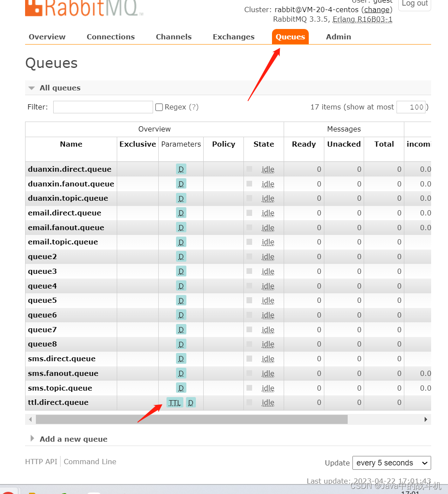448x494 pixels.
Task: Open the queue5 link
Action: tap(42, 300)
